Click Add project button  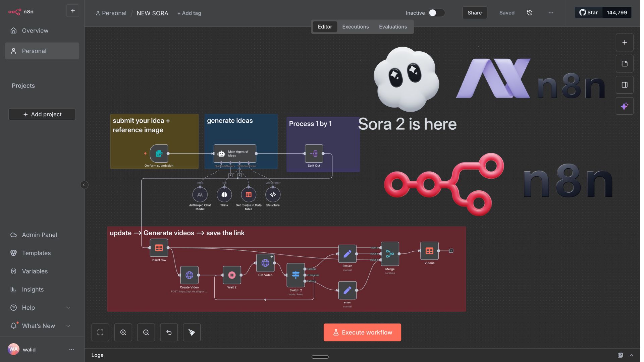click(42, 114)
